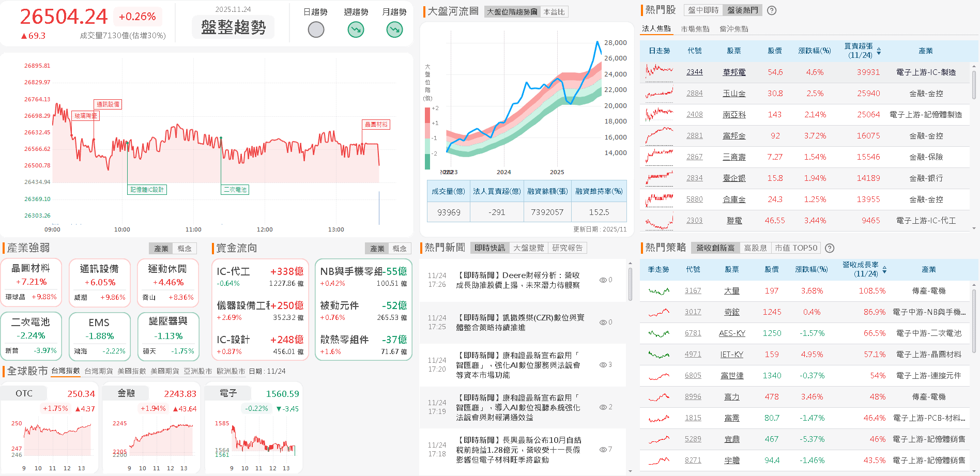
Task: Click the 營收成長率 column sort arrow
Action: (885, 269)
